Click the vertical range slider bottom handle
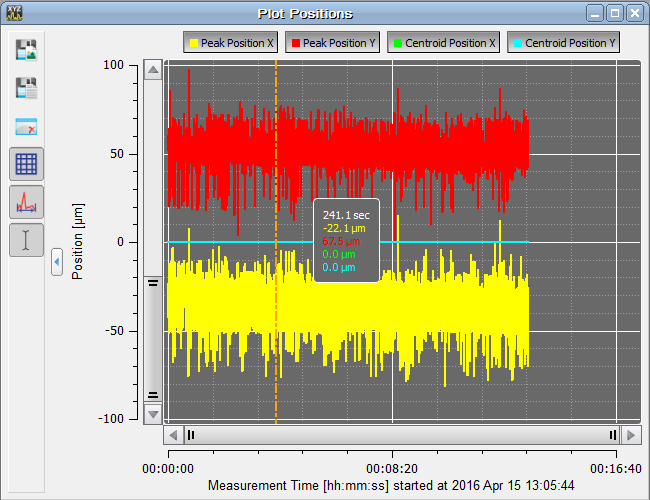650x500 pixels. pos(153,395)
